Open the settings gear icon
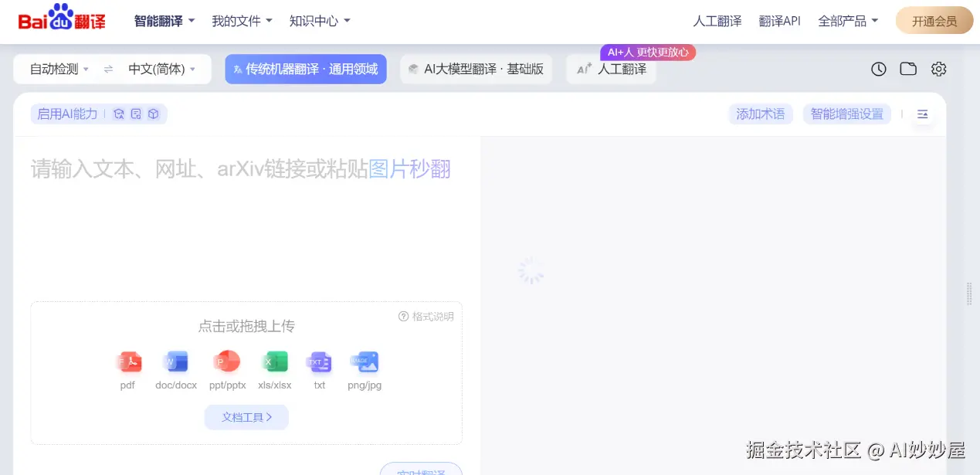 click(938, 69)
